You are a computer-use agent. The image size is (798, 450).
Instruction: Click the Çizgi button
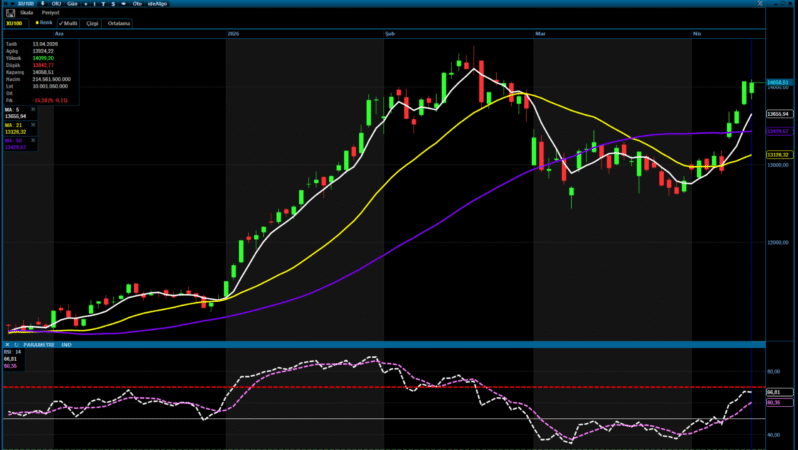point(92,21)
